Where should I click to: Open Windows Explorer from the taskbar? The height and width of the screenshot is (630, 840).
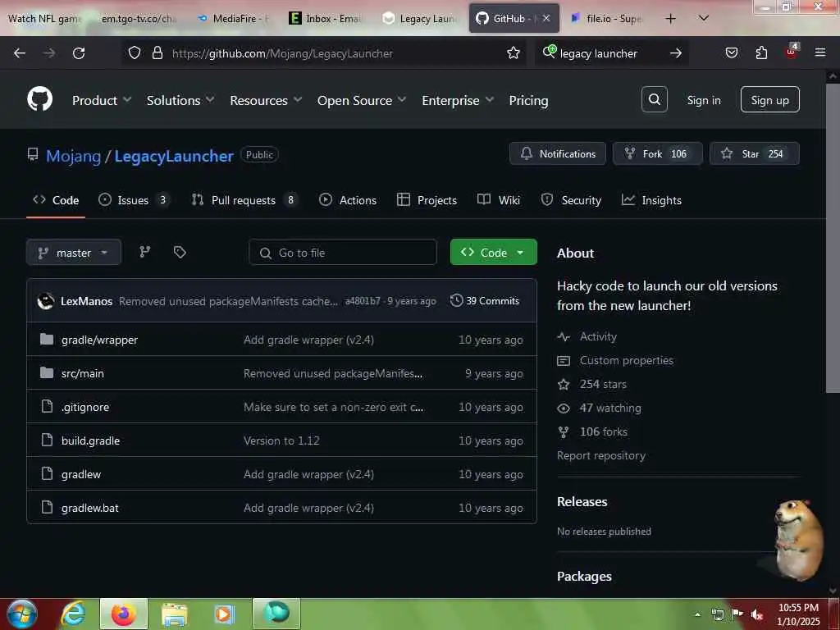[174, 614]
